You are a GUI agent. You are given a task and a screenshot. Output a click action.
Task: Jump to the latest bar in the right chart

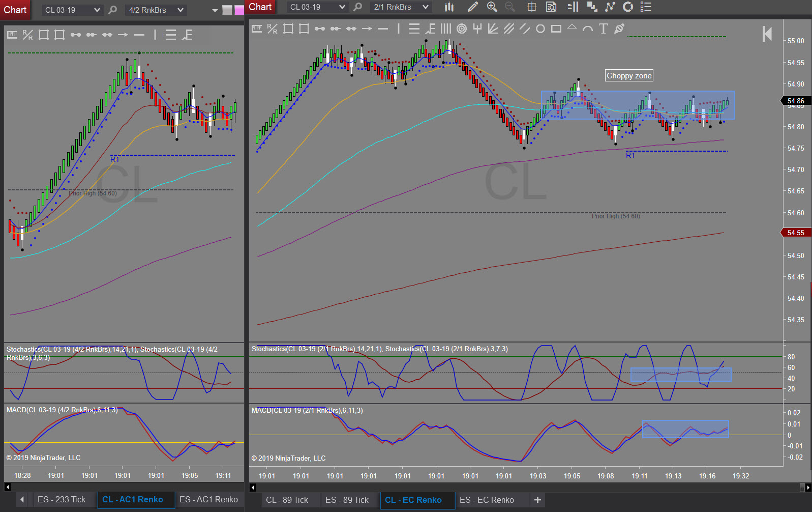click(x=767, y=34)
